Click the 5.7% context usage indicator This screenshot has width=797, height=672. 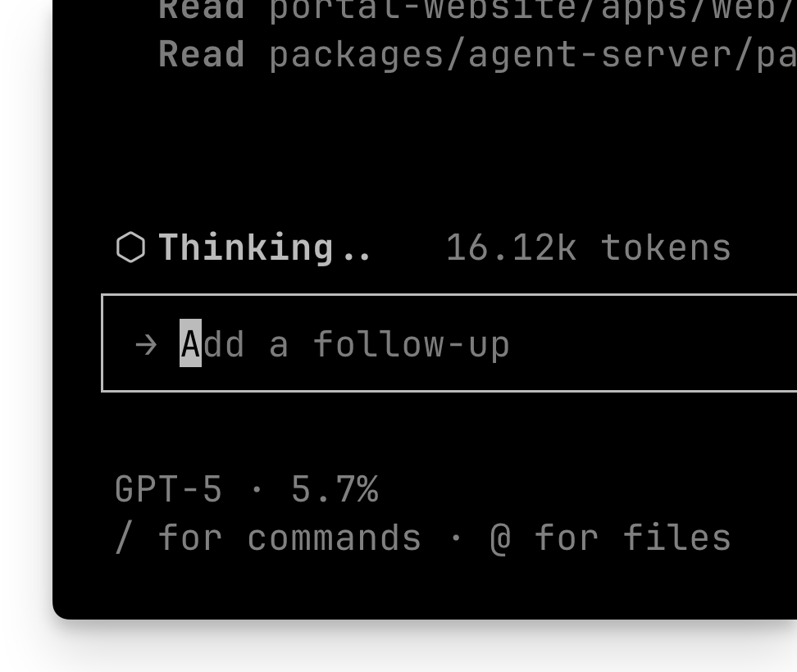point(335,489)
